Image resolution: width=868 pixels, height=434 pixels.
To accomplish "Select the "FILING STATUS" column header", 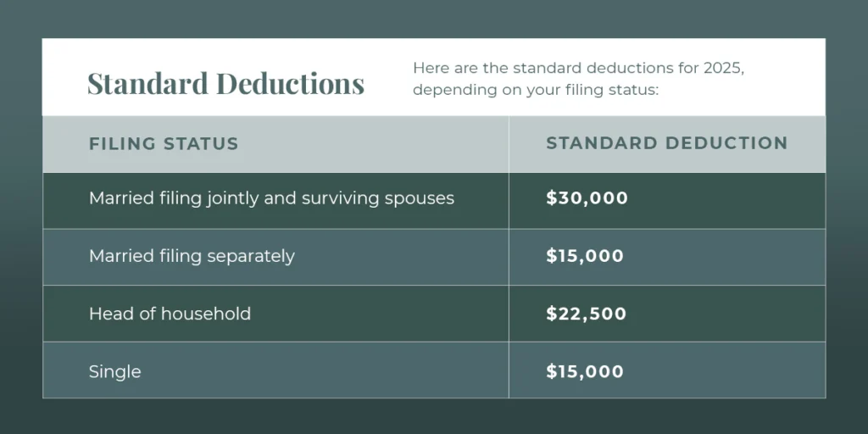I will click(164, 144).
